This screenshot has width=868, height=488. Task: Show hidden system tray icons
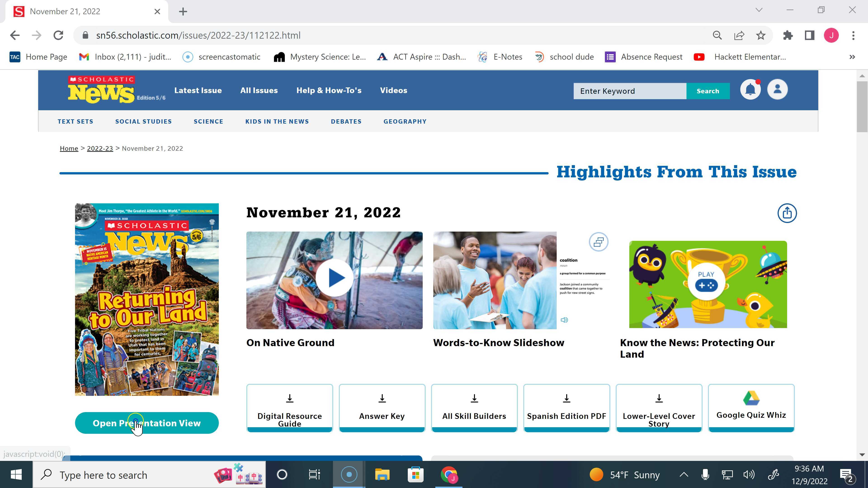point(684,475)
